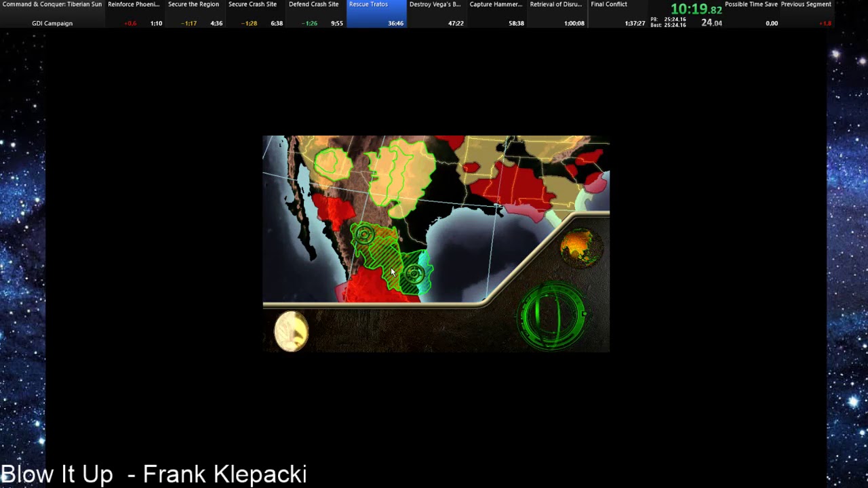Click the orange globe icon
This screenshot has height=488, width=868.
[580, 247]
